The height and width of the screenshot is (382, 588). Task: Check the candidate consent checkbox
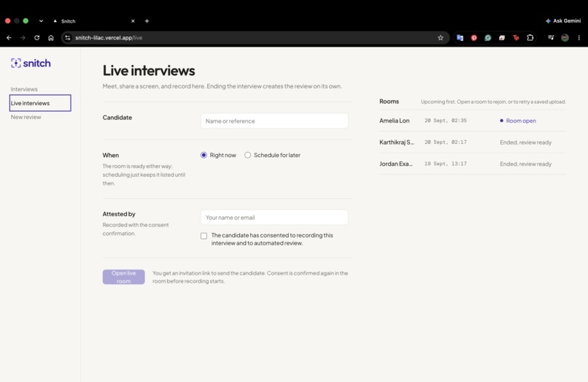tap(204, 236)
